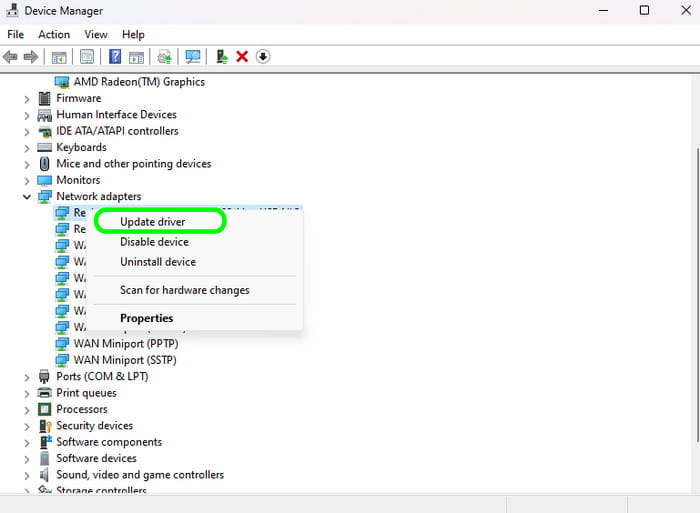This screenshot has height=513, width=700.
Task: Click the Processors chip icon
Action: [44, 409]
